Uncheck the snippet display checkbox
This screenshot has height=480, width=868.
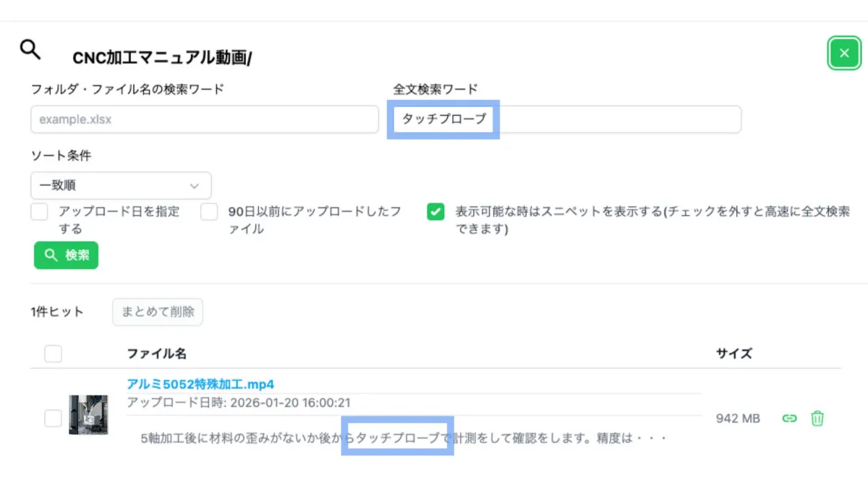(x=435, y=212)
